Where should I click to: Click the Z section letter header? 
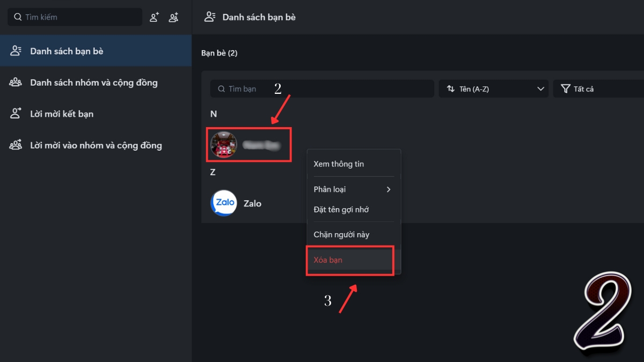[213, 173]
